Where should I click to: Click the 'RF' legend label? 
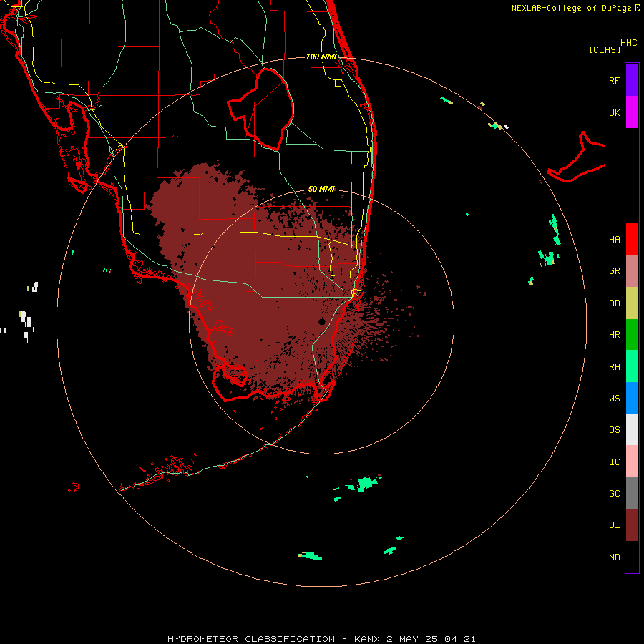(614, 80)
